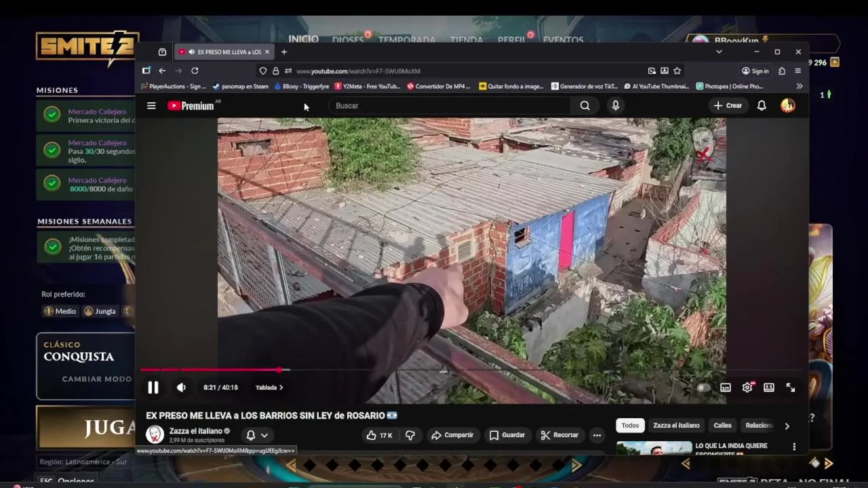Viewport: 868px width, 488px height.
Task: Open the YouTube hamburger guide menu
Action: (x=151, y=106)
